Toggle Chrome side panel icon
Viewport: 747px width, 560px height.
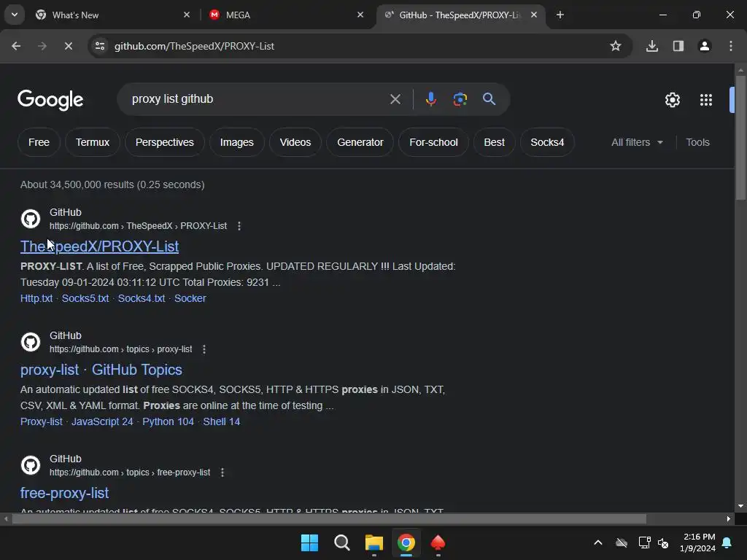pyautogui.click(x=678, y=46)
